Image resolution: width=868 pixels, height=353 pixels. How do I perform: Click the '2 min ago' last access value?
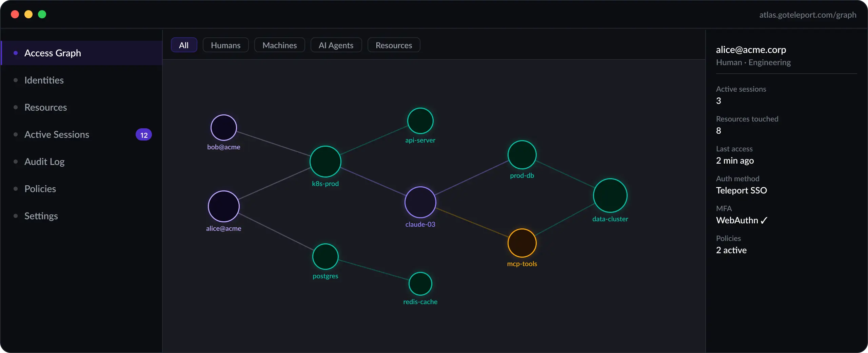coord(735,161)
